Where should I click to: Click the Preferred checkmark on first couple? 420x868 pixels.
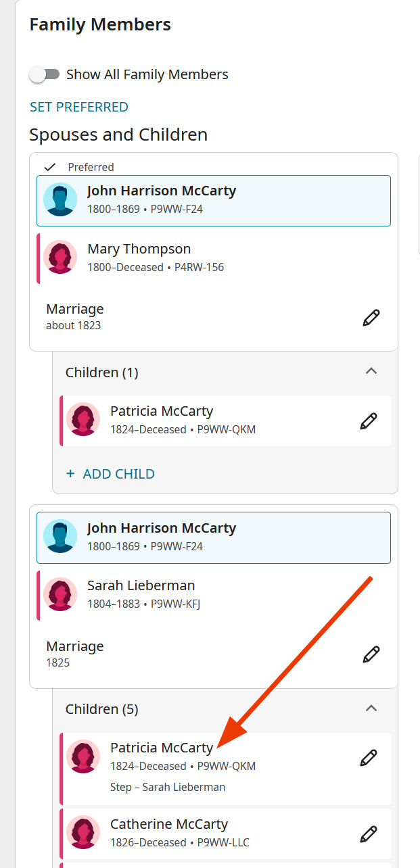(49, 167)
